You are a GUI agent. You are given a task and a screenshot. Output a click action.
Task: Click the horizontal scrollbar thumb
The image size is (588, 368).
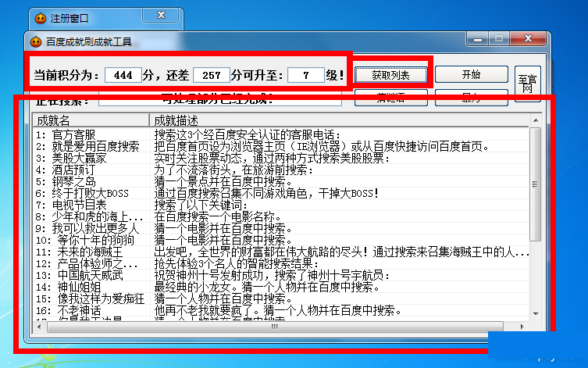click(275, 327)
